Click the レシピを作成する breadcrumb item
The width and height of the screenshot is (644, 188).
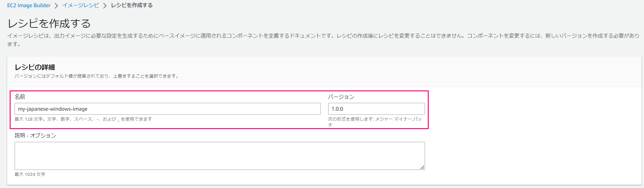132,5
